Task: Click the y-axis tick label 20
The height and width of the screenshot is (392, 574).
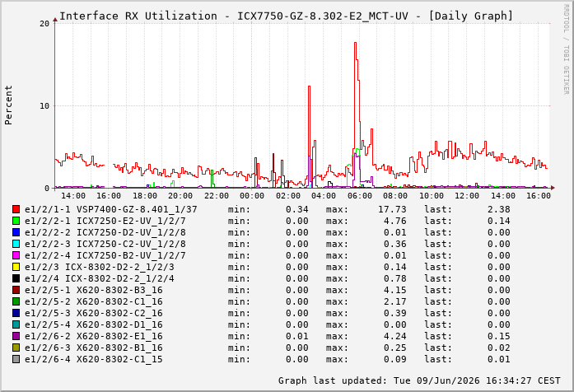Action: pos(44,23)
